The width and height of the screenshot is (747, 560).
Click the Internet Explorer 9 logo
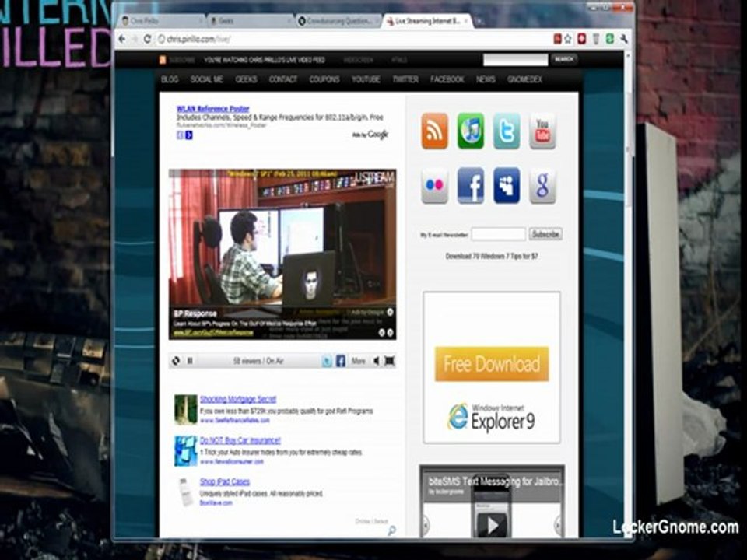pyautogui.click(x=492, y=418)
